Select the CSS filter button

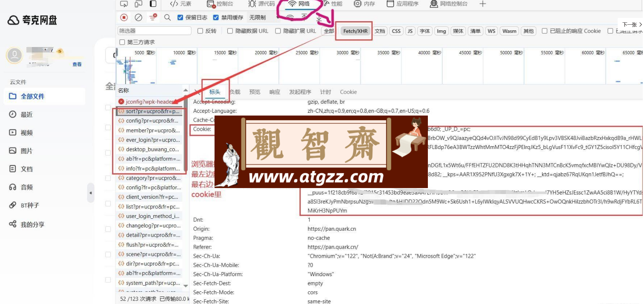pyautogui.click(x=396, y=31)
